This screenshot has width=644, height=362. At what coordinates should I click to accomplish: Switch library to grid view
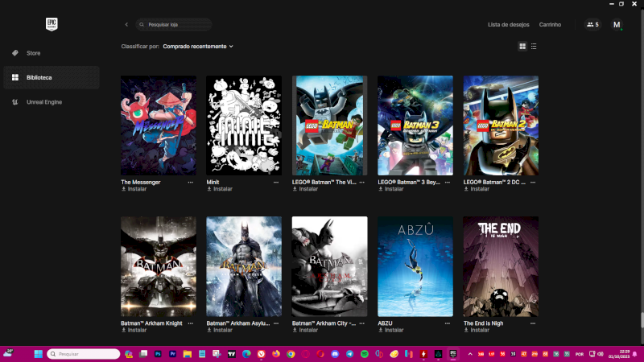522,47
